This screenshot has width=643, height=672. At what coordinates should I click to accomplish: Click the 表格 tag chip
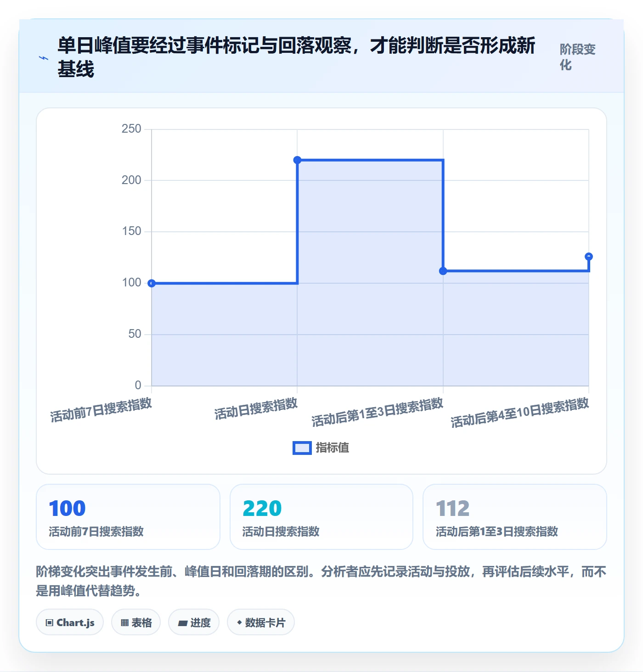click(136, 622)
